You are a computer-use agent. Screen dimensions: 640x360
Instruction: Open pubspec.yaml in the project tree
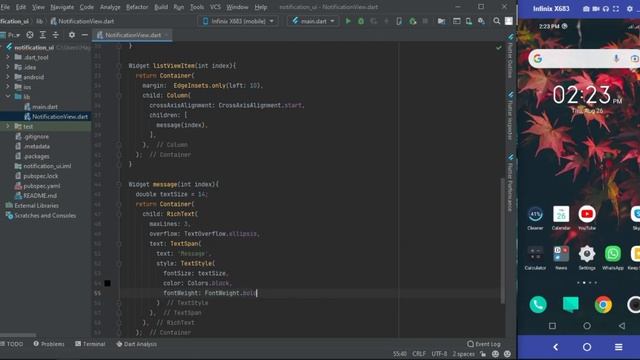click(x=42, y=186)
